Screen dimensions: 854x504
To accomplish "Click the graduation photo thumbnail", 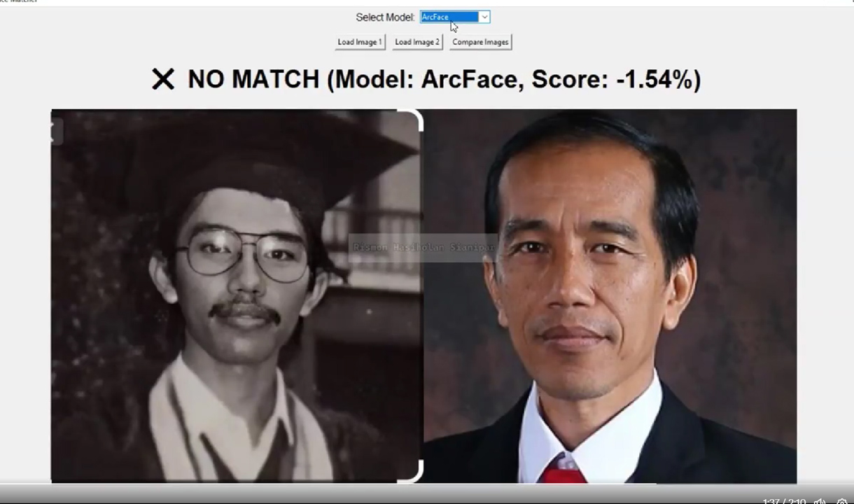I will (236, 294).
